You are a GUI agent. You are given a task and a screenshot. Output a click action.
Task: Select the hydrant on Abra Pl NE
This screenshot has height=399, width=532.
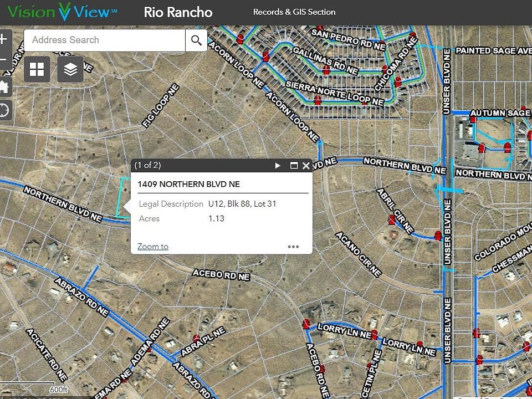pyautogui.click(x=196, y=338)
